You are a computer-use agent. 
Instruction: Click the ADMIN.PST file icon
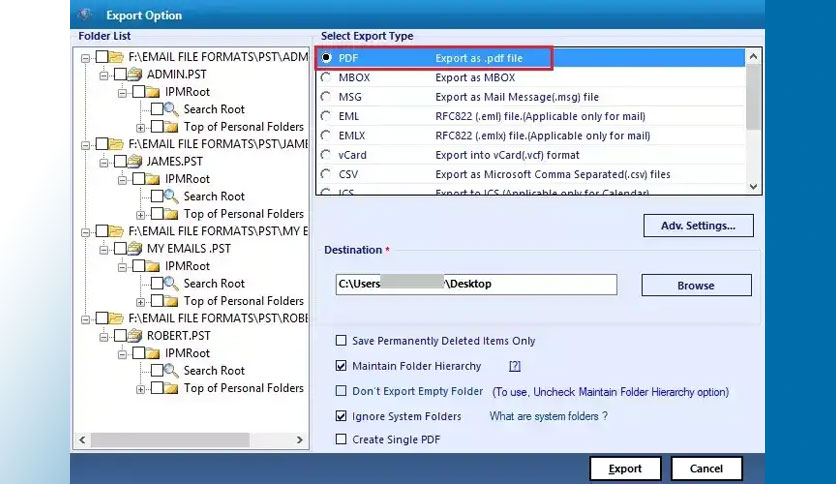135,74
